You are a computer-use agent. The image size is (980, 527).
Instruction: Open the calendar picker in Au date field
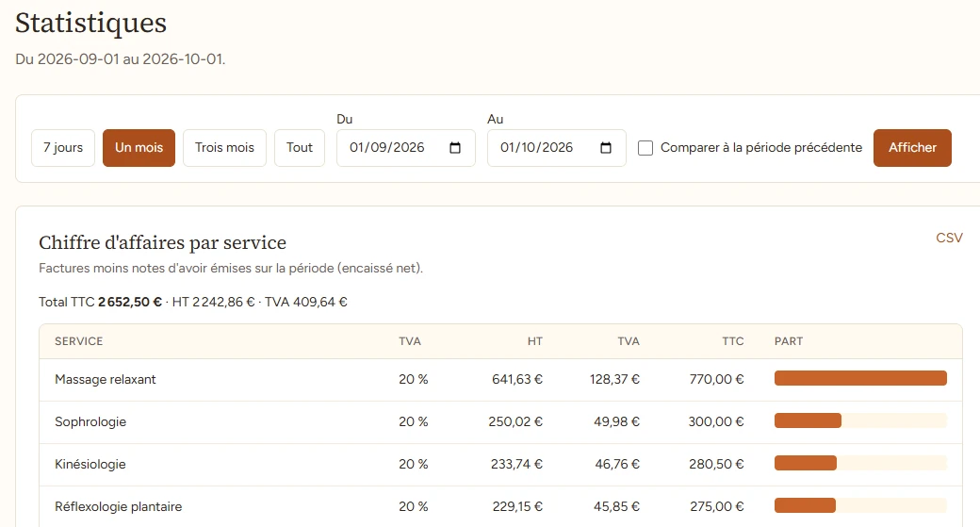[x=606, y=147]
